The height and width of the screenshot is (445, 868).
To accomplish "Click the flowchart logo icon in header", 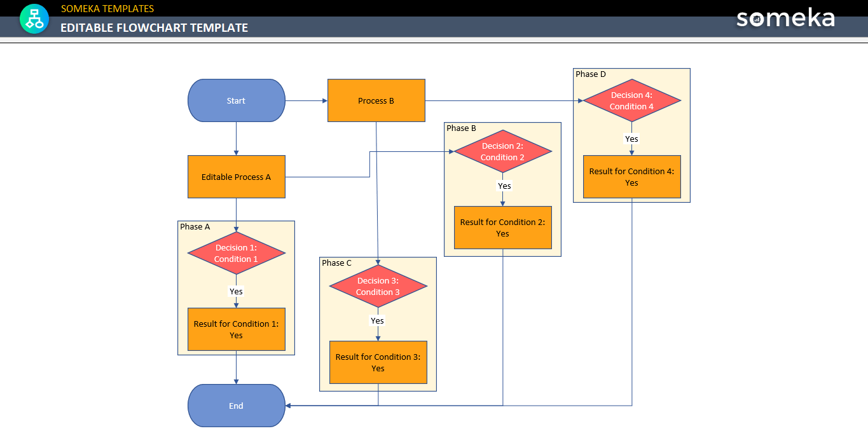I will point(34,18).
